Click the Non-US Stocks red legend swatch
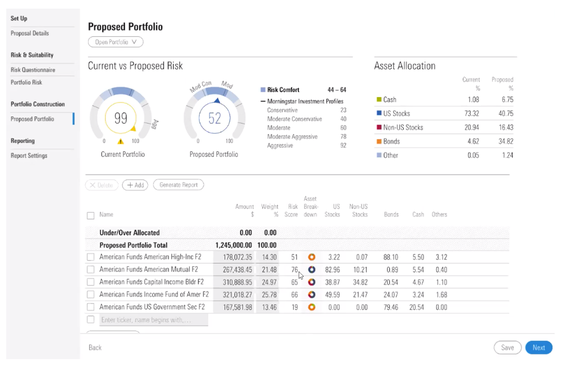The height and width of the screenshot is (365, 565). (379, 127)
